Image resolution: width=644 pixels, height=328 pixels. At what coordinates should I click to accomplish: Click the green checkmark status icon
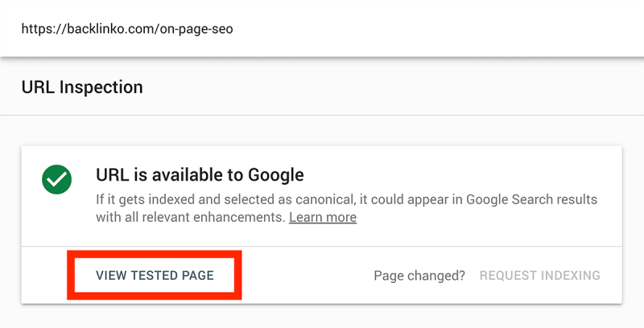(56, 179)
